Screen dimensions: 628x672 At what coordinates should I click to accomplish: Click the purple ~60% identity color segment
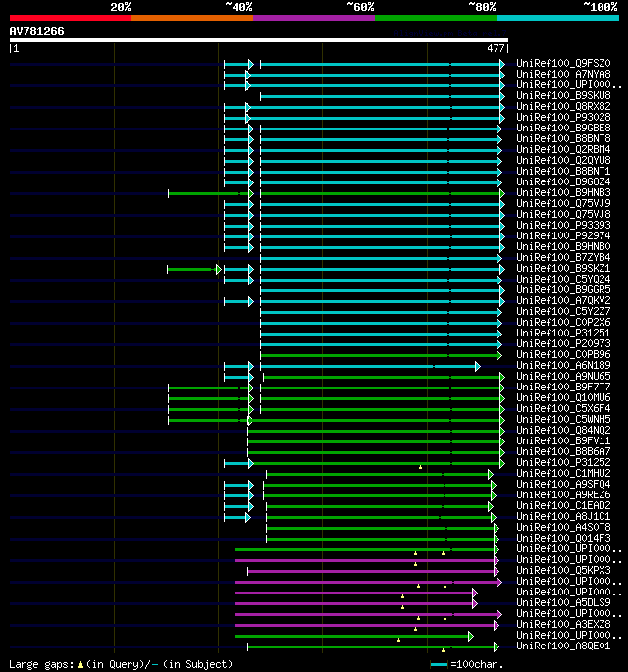click(x=314, y=18)
